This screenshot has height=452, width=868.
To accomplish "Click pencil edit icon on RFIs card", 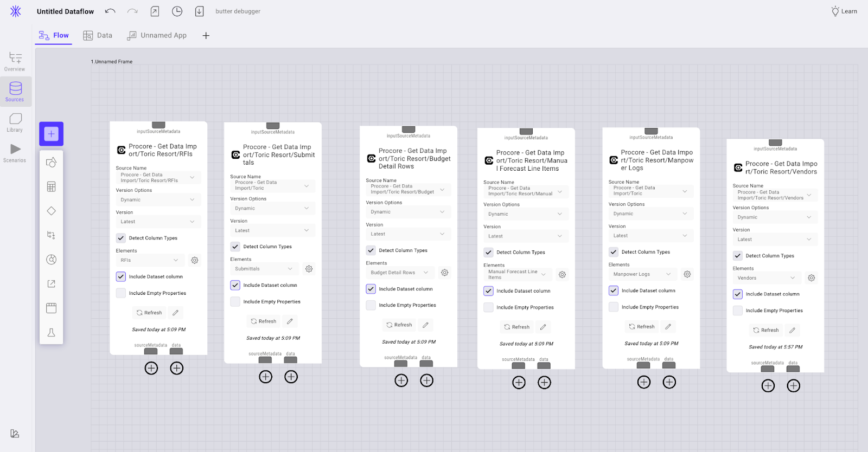I will (x=176, y=313).
